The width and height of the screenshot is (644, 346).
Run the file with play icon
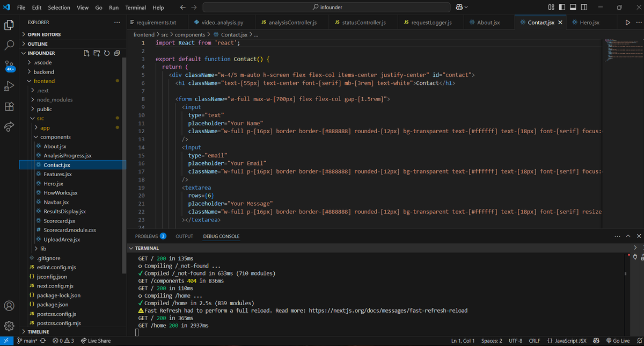pos(627,23)
